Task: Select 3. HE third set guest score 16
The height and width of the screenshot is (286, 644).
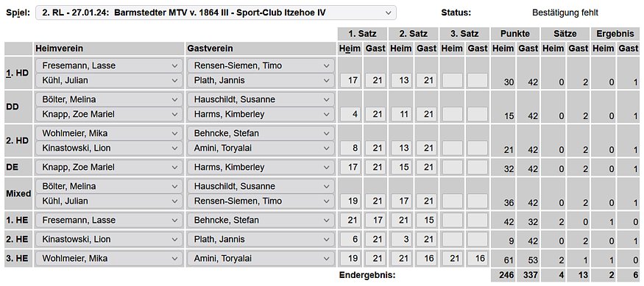Action: point(478,259)
